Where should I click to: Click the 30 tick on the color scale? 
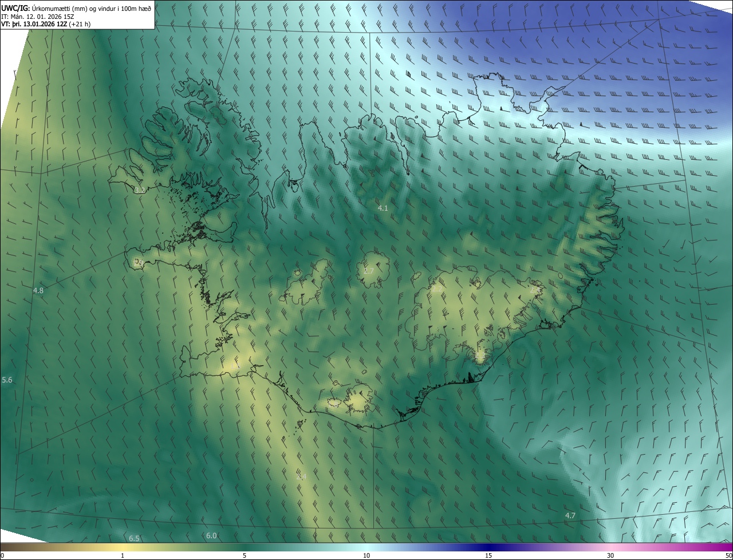[x=610, y=556]
